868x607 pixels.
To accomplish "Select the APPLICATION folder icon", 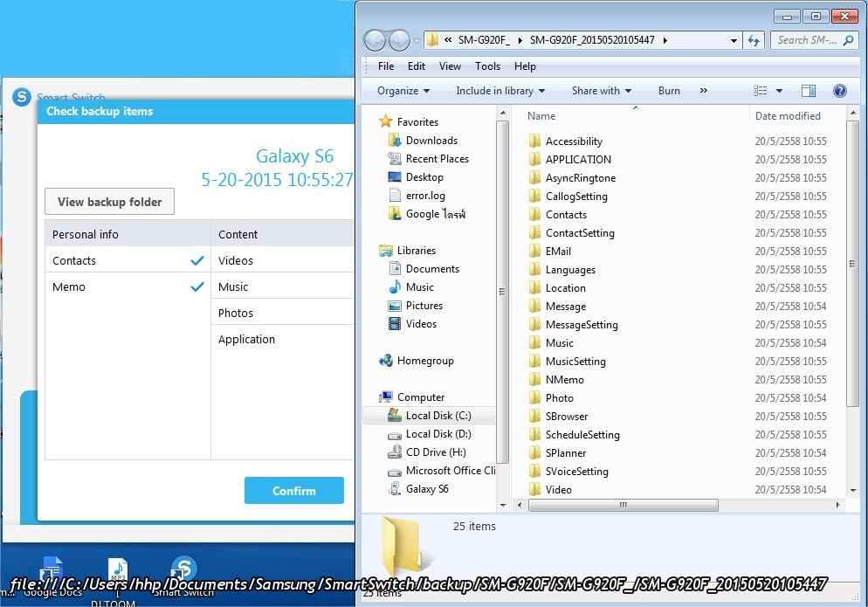I will 534,159.
